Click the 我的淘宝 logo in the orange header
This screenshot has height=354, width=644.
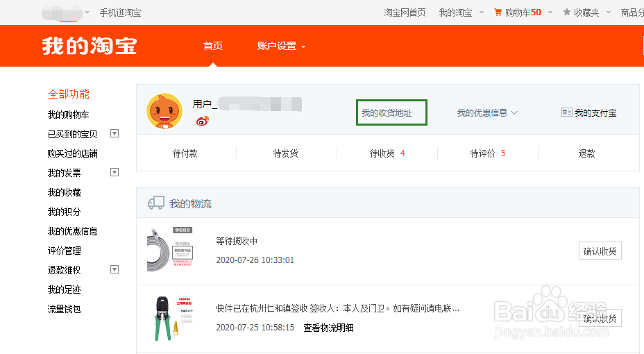[90, 46]
